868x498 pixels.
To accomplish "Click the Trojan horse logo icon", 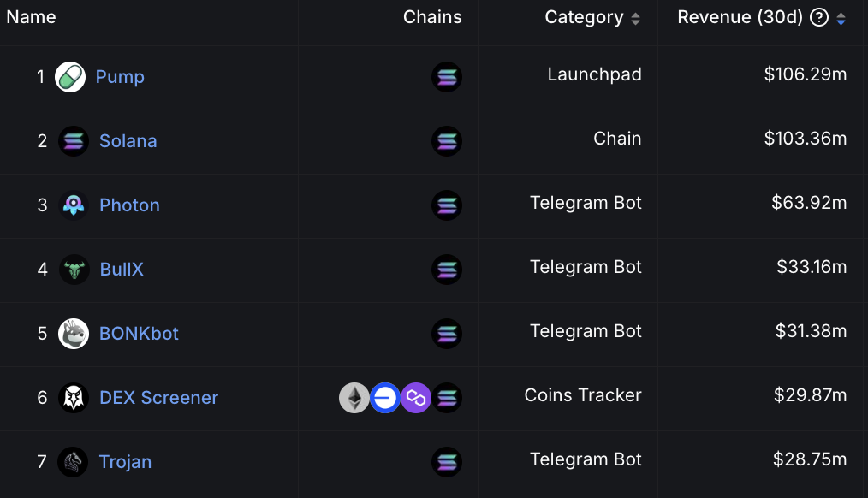I will click(74, 462).
